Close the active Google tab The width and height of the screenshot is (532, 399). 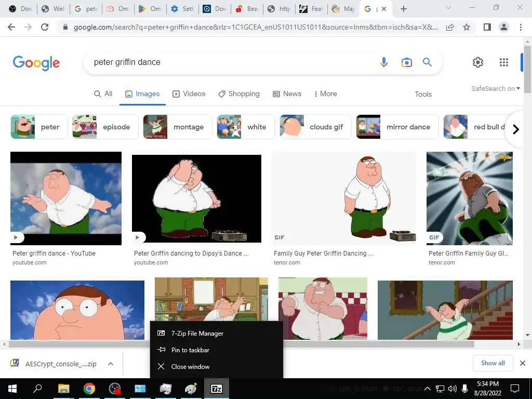point(384,9)
